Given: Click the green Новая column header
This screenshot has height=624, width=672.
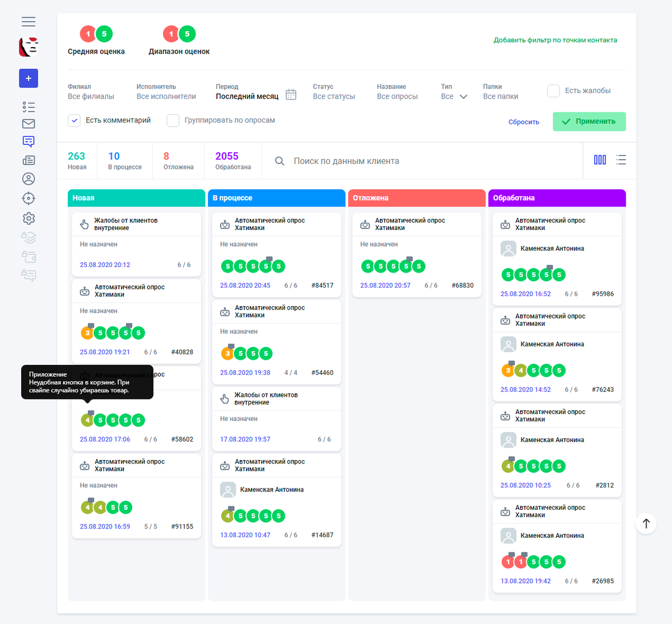Looking at the screenshot, I should click(x=136, y=198).
